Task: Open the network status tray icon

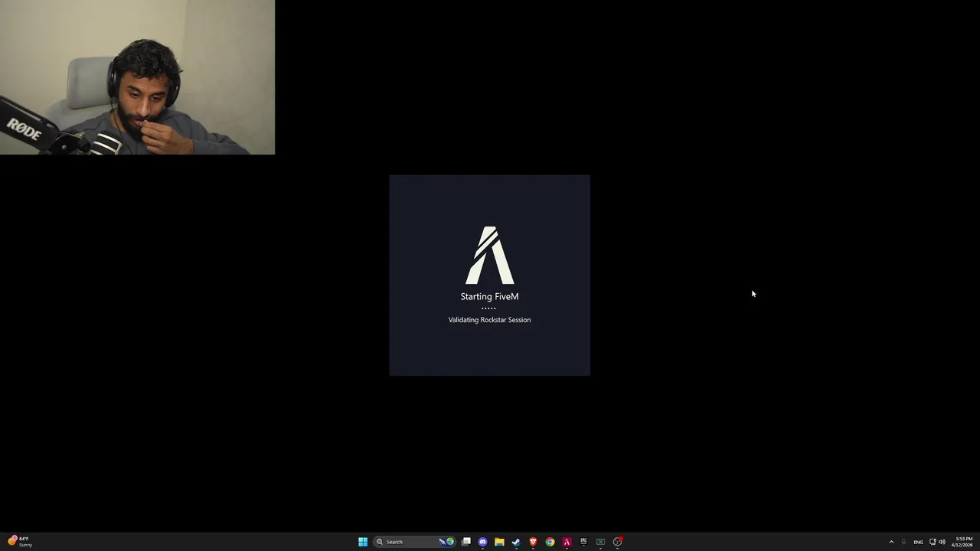Action: pos(933,542)
